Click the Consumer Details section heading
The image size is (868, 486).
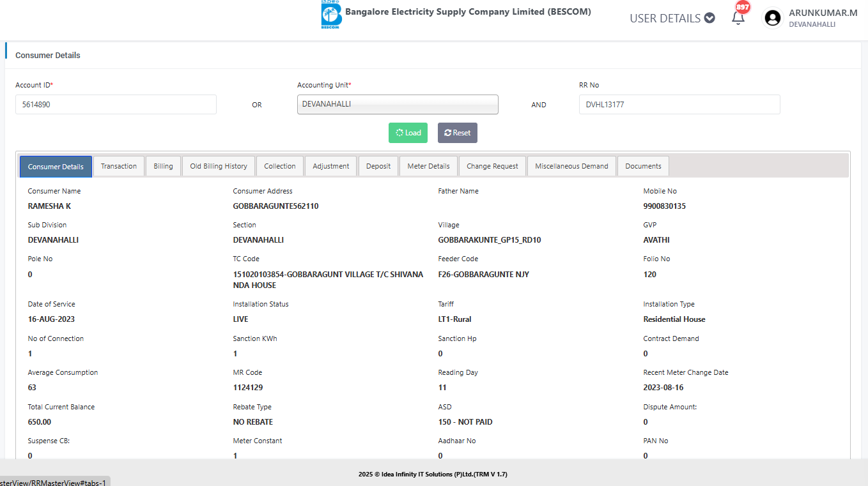click(48, 56)
